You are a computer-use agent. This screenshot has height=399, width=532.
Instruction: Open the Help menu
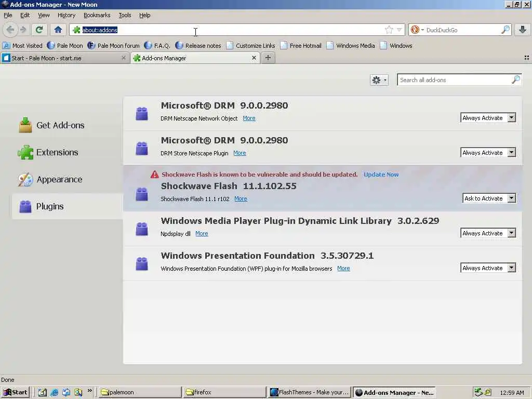[x=144, y=15]
